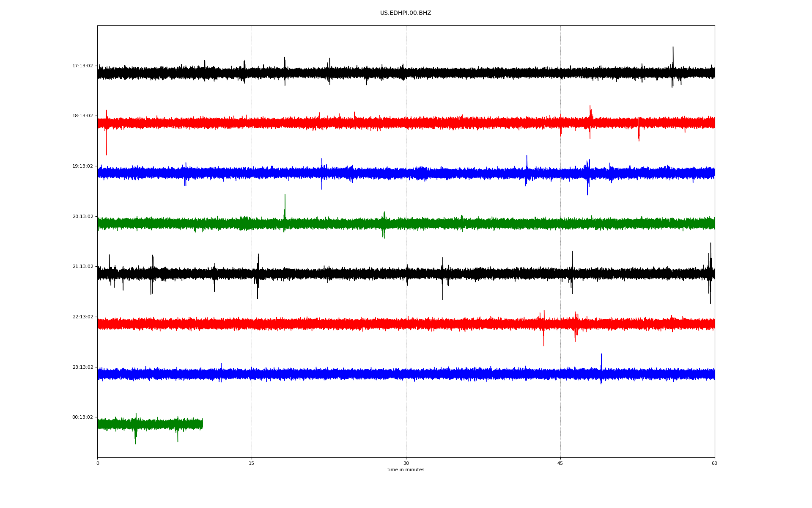Click the black 21:13:02 seismogram trace
The image size is (812, 508).
coord(406,273)
